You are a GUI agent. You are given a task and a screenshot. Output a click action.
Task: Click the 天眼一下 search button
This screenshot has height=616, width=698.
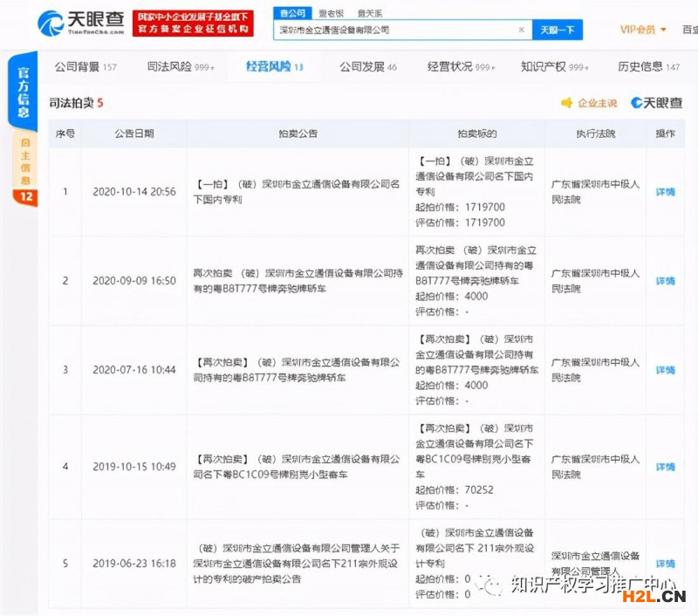[x=558, y=30]
